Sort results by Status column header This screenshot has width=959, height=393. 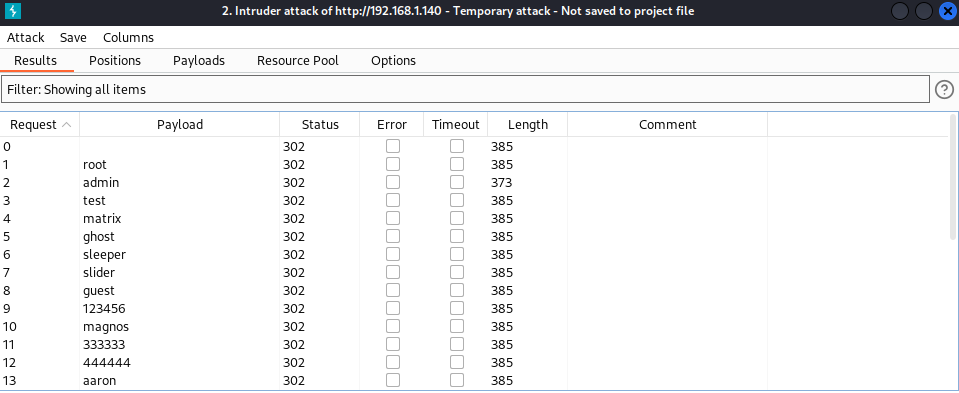tap(320, 125)
